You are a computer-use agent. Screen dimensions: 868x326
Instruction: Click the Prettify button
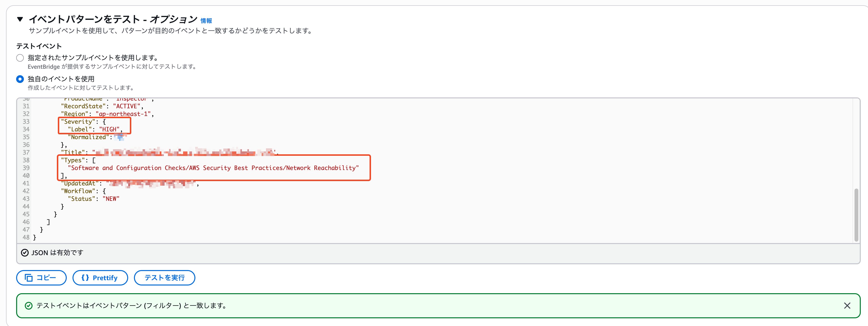[100, 278]
